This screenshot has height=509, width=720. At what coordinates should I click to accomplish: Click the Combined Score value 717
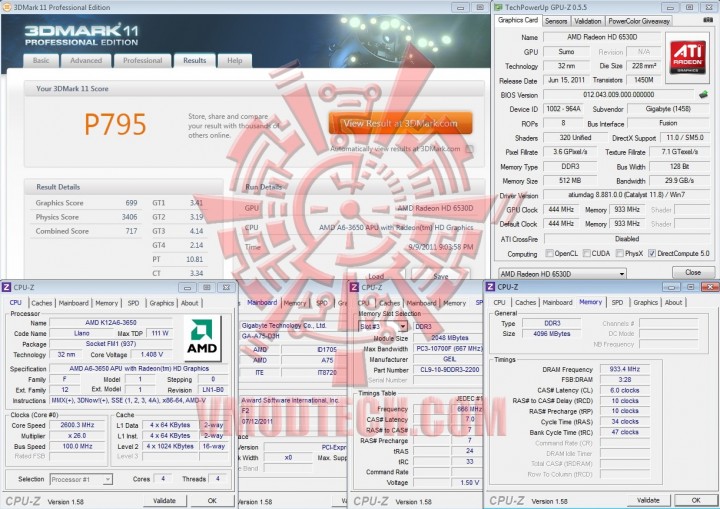coord(131,231)
